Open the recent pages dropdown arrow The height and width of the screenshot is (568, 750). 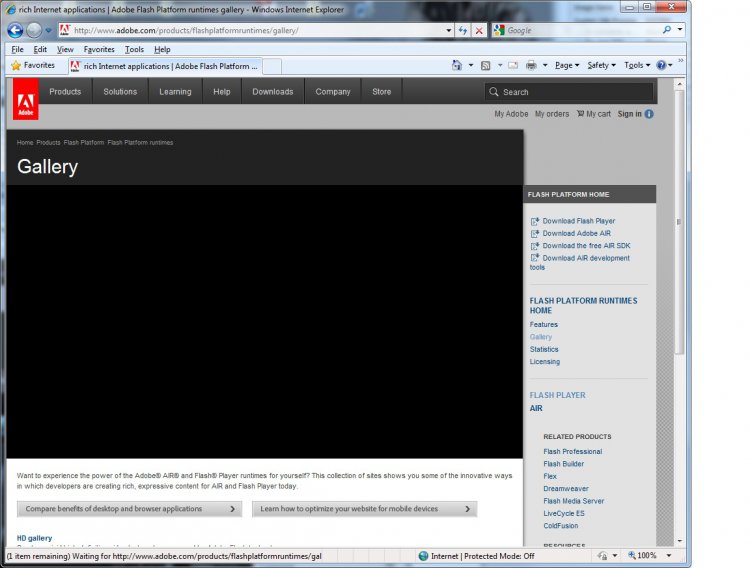tap(48, 31)
